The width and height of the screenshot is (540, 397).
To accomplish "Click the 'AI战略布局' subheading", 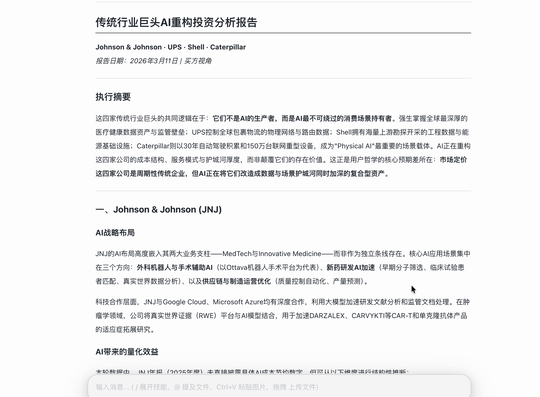I will pyautogui.click(x=115, y=233).
